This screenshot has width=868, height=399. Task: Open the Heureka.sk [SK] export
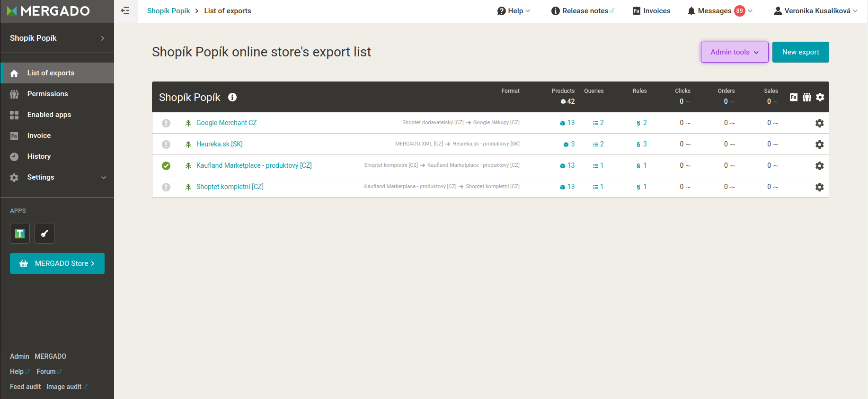click(220, 144)
